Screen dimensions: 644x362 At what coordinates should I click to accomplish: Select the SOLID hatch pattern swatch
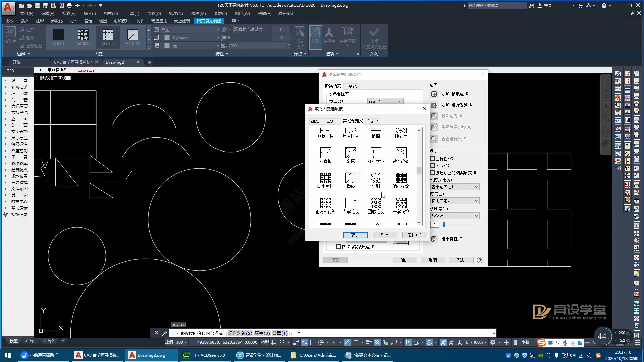click(58, 37)
